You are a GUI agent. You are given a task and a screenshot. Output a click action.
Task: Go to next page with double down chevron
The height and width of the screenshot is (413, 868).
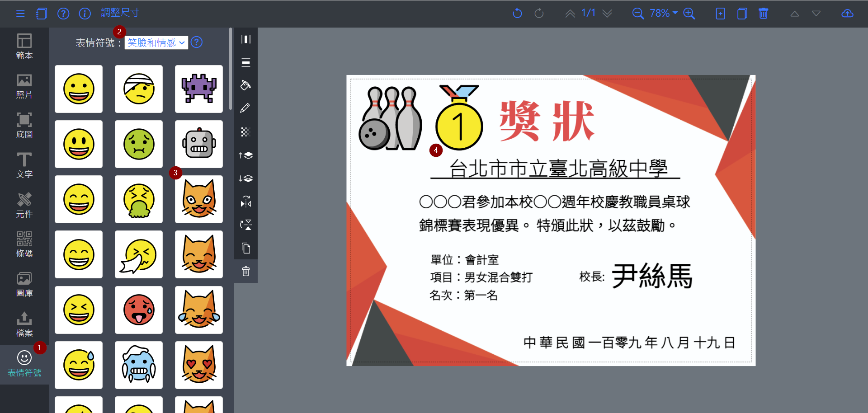607,14
